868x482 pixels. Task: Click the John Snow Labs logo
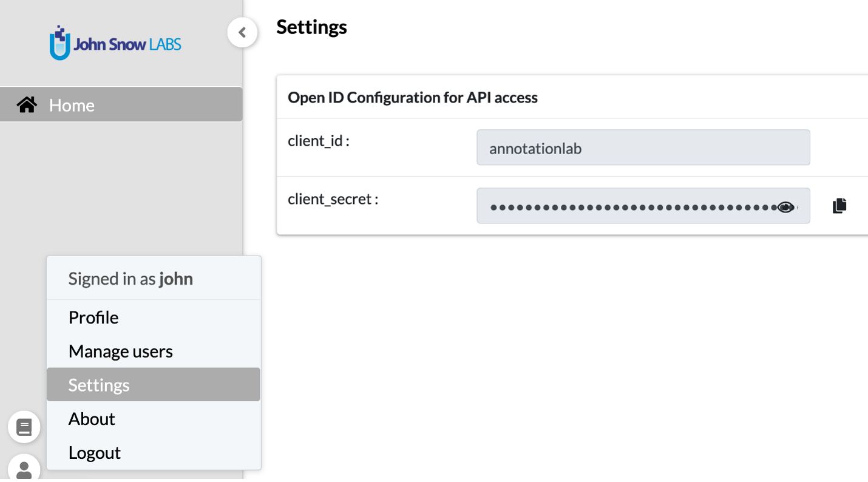115,43
